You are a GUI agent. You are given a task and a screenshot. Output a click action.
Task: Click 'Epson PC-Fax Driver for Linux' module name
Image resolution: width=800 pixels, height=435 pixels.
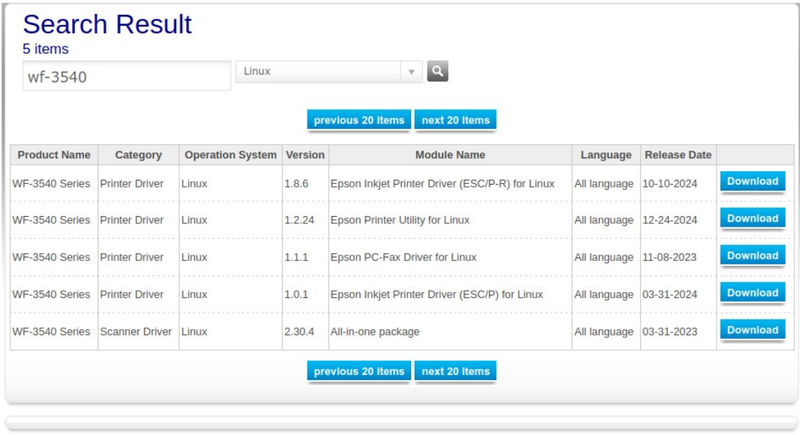pyautogui.click(x=403, y=257)
